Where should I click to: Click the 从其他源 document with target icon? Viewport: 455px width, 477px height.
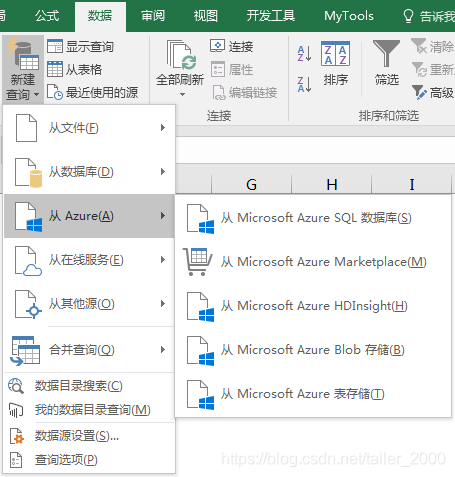[x=28, y=304]
